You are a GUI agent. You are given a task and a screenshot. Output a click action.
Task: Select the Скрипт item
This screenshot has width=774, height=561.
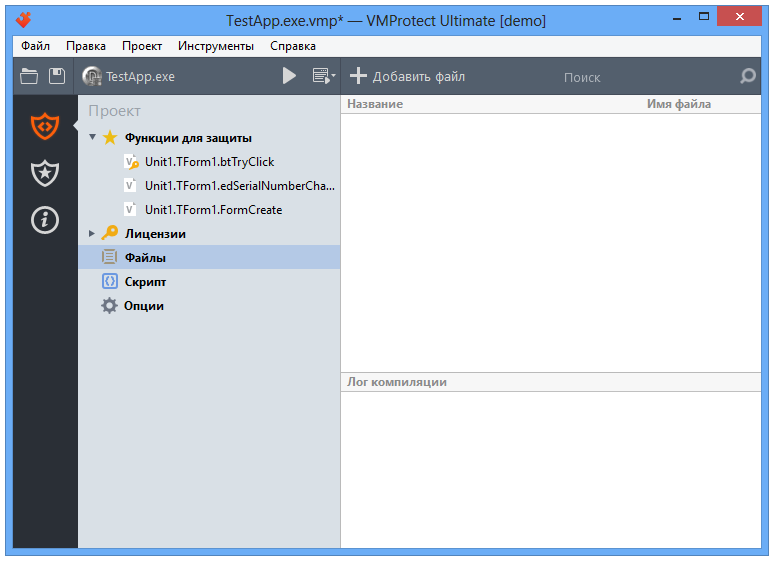(145, 282)
